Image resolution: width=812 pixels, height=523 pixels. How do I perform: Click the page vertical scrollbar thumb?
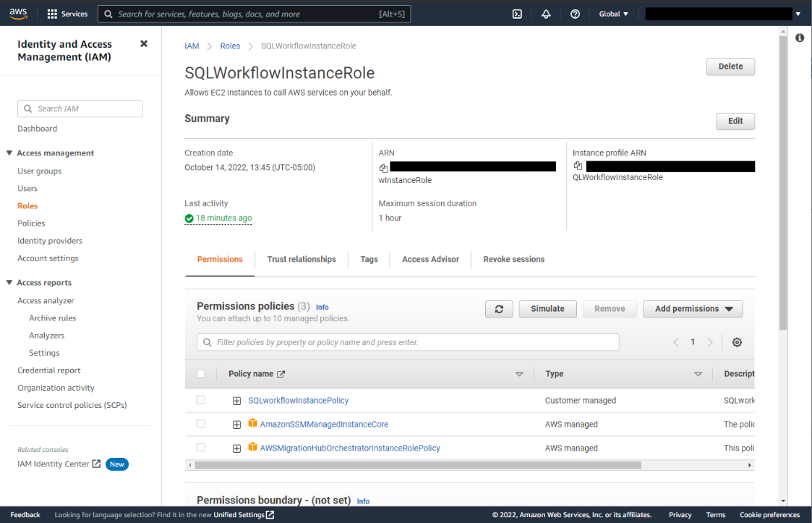783,182
